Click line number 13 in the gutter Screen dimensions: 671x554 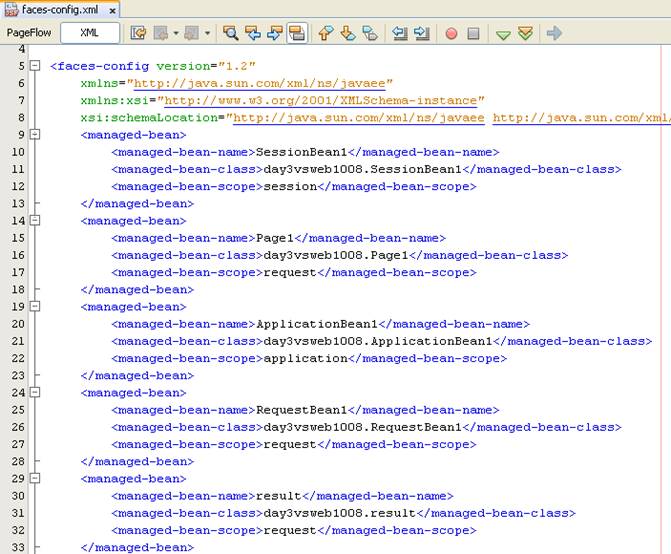[18, 204]
